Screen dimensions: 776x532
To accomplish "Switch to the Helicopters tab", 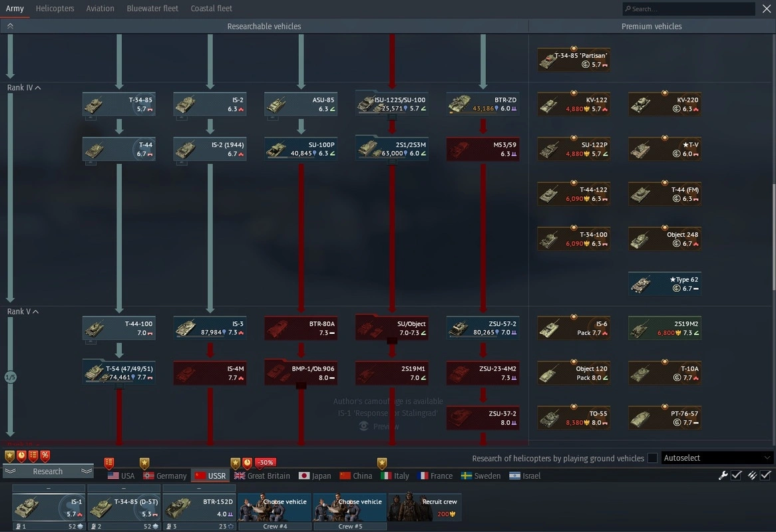I will tap(55, 9).
